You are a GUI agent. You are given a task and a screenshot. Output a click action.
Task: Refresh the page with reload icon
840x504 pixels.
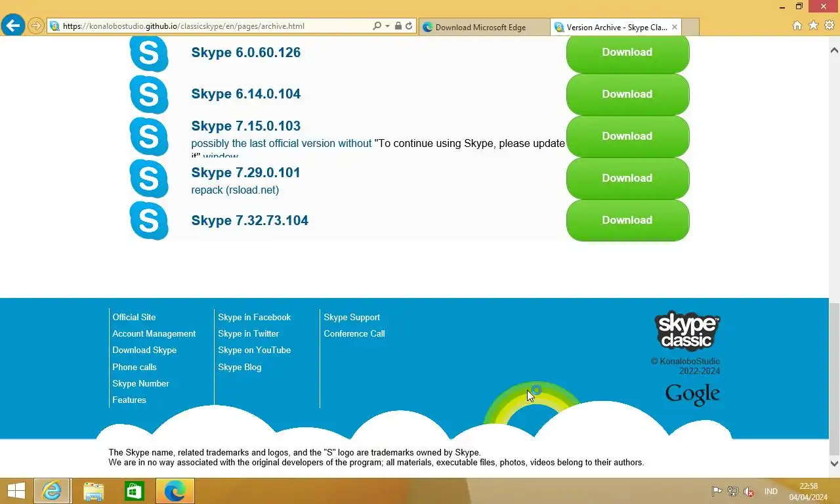[409, 26]
